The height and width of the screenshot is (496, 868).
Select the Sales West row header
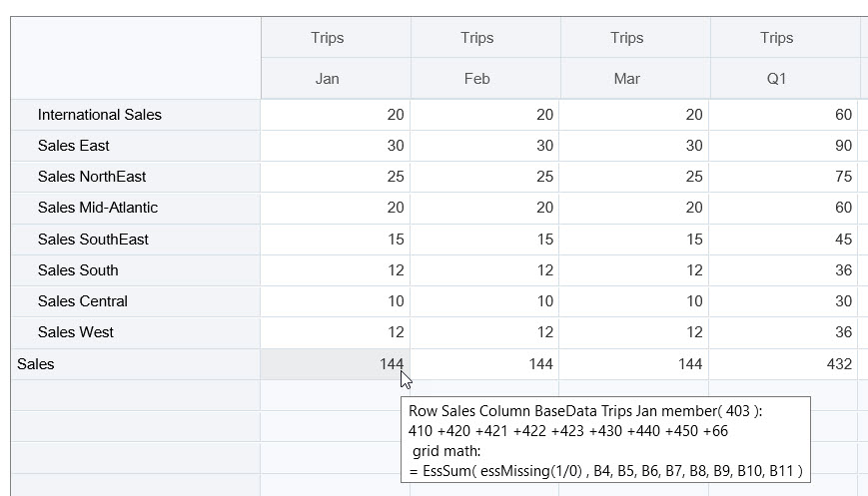pyautogui.click(x=76, y=332)
